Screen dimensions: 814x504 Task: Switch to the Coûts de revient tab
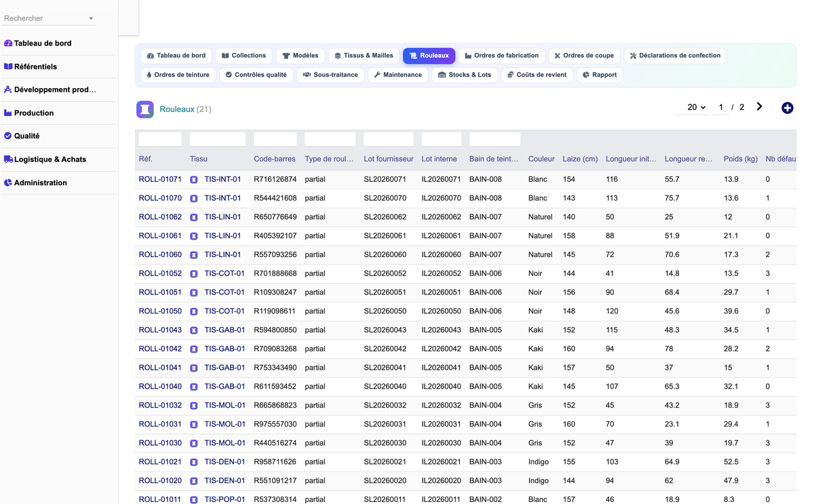click(537, 75)
